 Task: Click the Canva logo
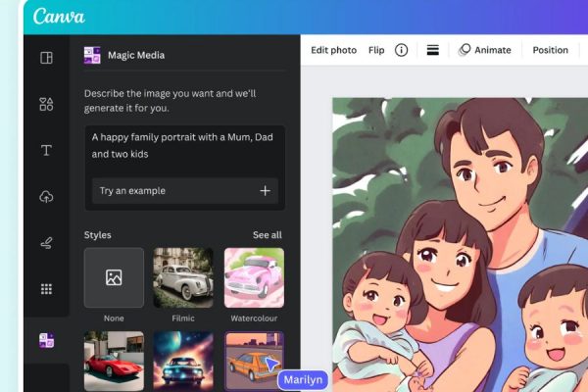tap(59, 17)
